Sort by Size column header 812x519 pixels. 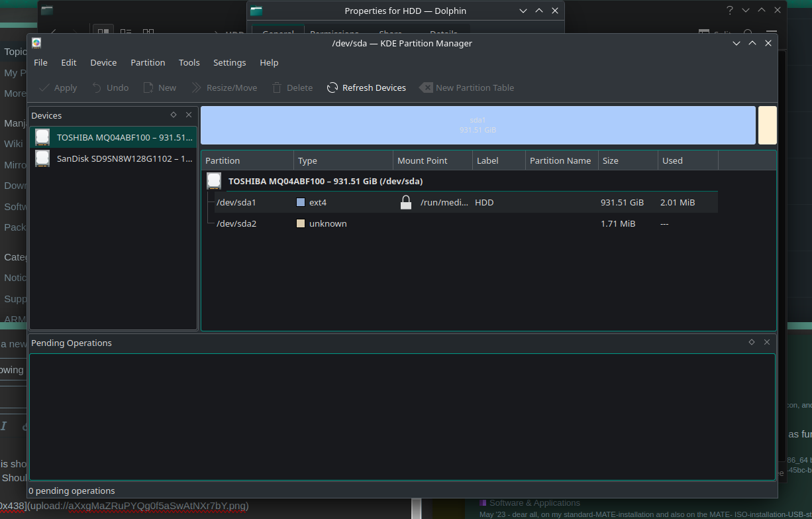[x=629, y=160]
